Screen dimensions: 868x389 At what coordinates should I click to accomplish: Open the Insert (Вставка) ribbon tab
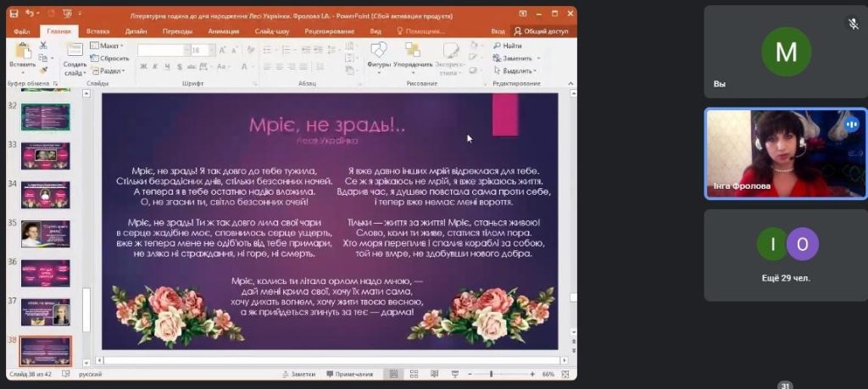click(97, 31)
